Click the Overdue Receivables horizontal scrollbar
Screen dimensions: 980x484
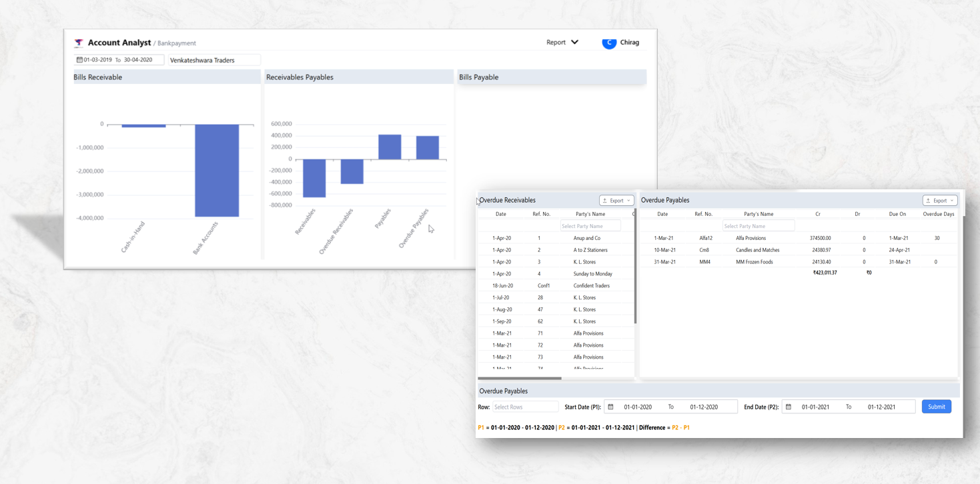click(x=520, y=378)
